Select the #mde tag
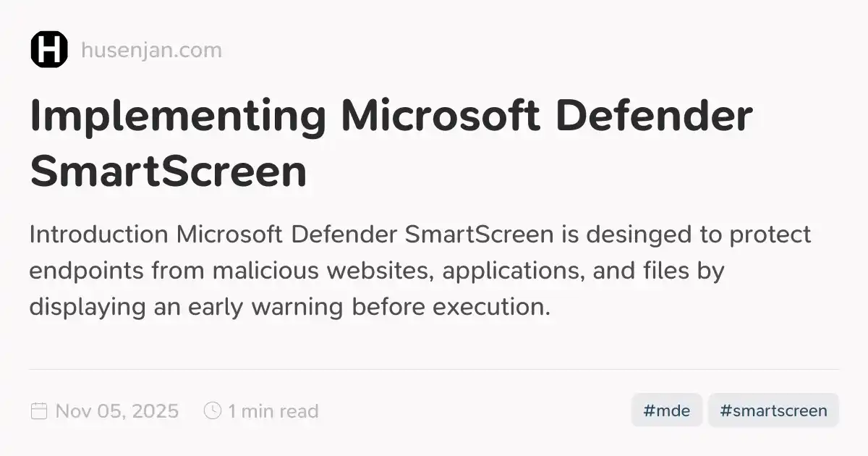 (667, 410)
